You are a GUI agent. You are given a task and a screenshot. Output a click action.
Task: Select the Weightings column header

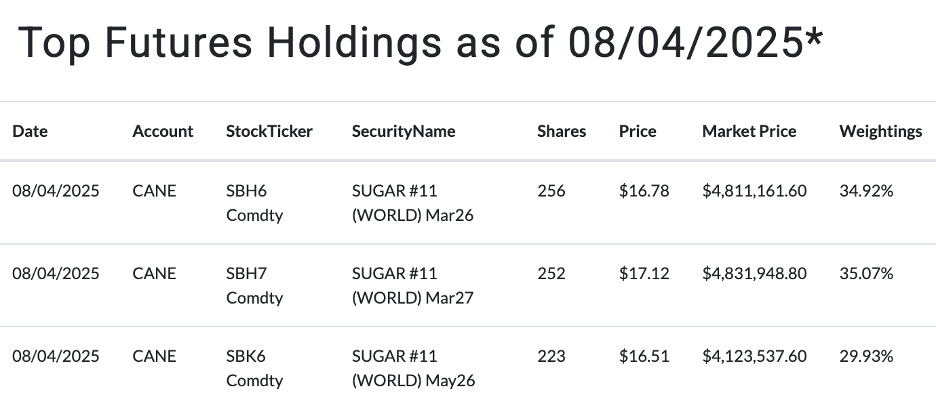click(880, 131)
